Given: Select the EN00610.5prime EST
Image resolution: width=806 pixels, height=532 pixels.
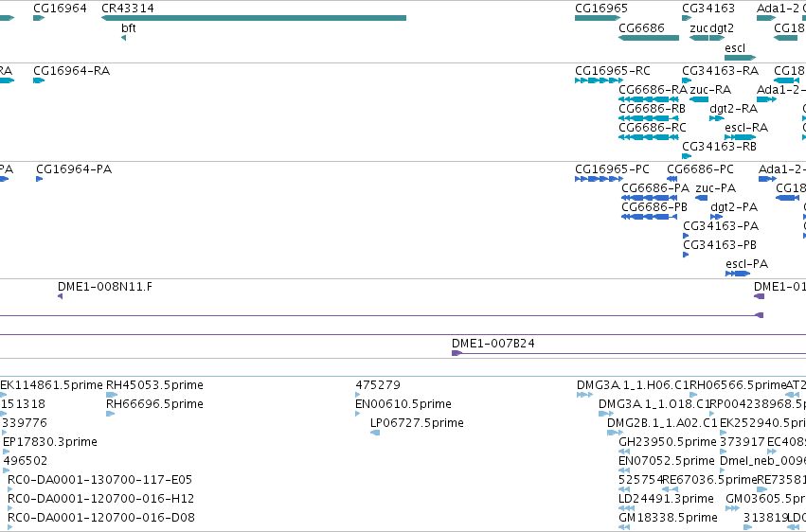Looking at the screenshot, I should 358,414.
